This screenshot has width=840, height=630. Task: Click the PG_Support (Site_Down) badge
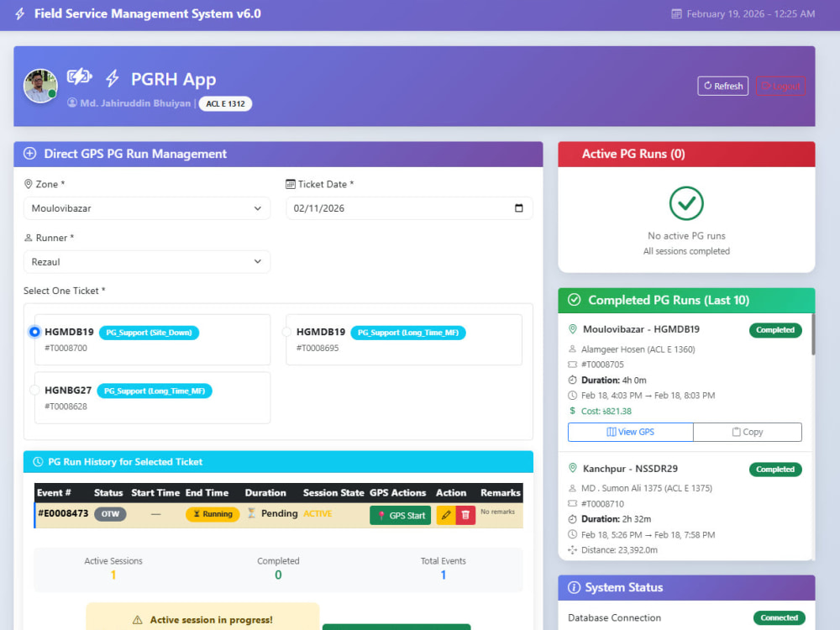149,333
